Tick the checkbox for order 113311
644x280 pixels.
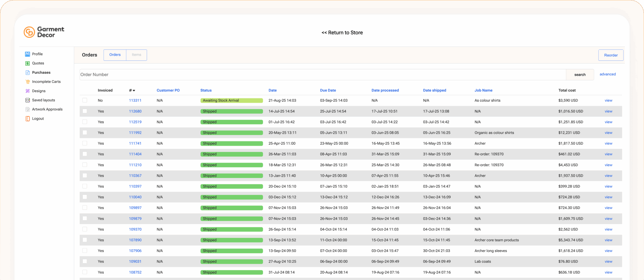[85, 100]
